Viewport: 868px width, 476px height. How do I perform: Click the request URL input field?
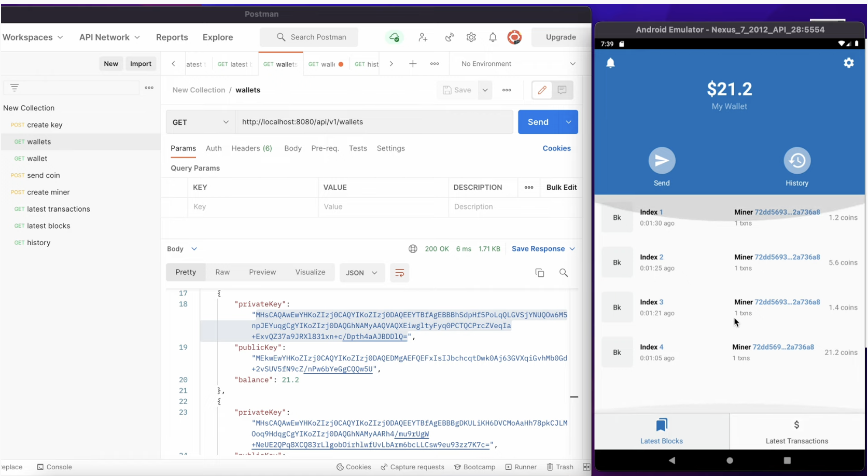click(x=374, y=122)
